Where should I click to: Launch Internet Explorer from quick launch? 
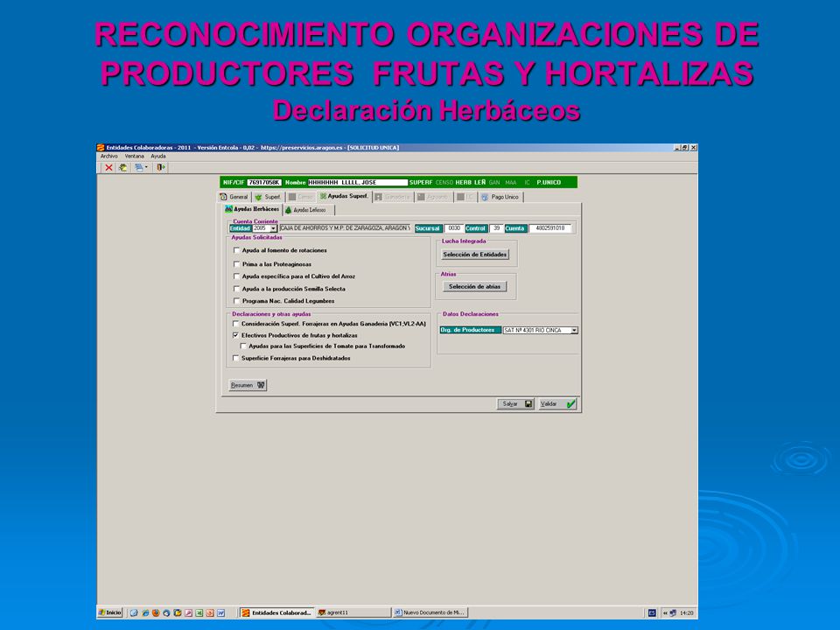coord(145,612)
